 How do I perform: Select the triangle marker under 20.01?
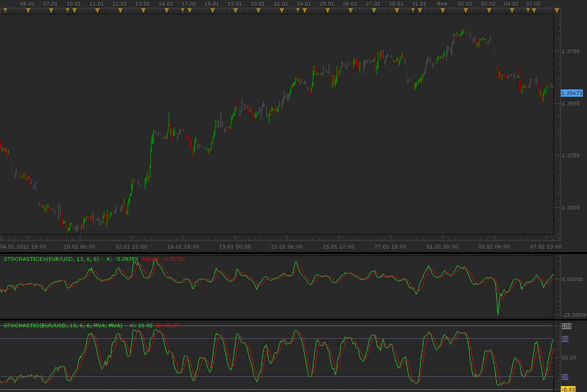[x=258, y=10]
